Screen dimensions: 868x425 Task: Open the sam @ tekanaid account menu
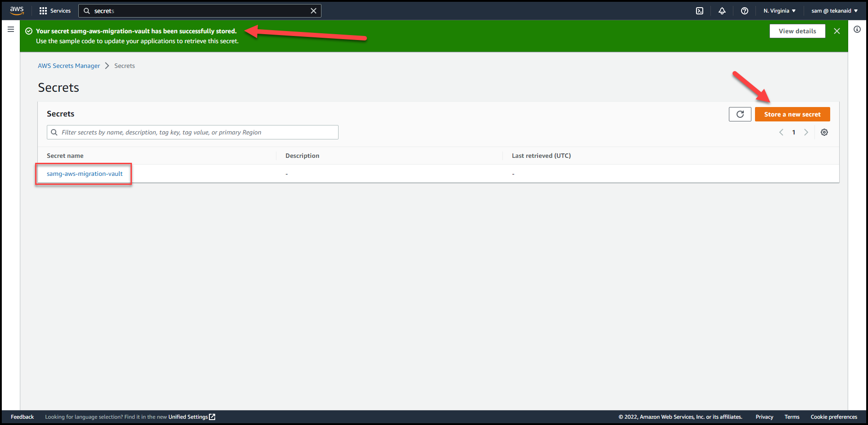[834, 10]
